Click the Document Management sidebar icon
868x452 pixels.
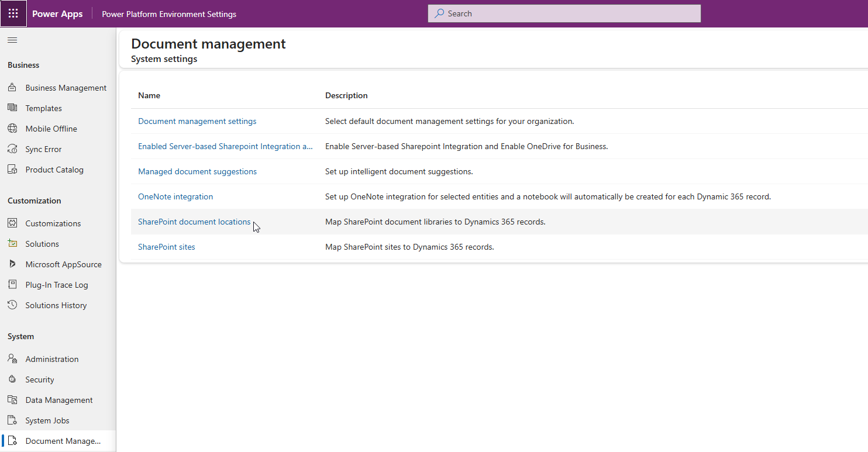(12, 441)
